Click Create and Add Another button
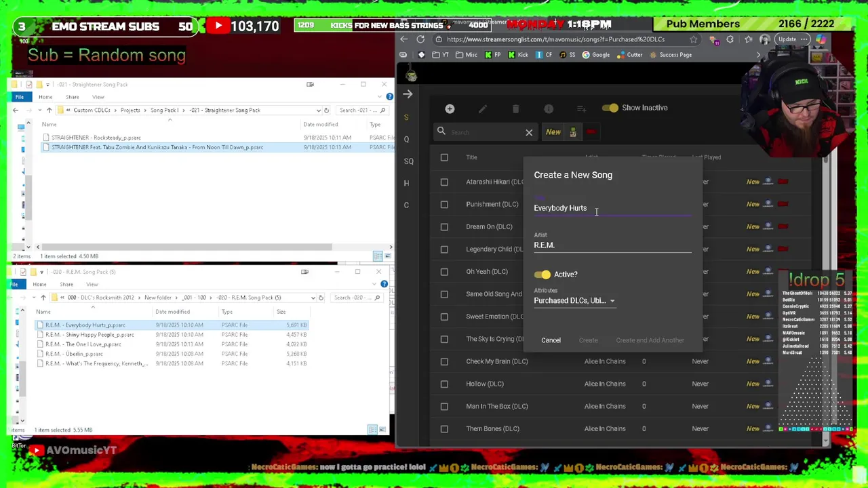The width and height of the screenshot is (868, 488). [x=650, y=340]
